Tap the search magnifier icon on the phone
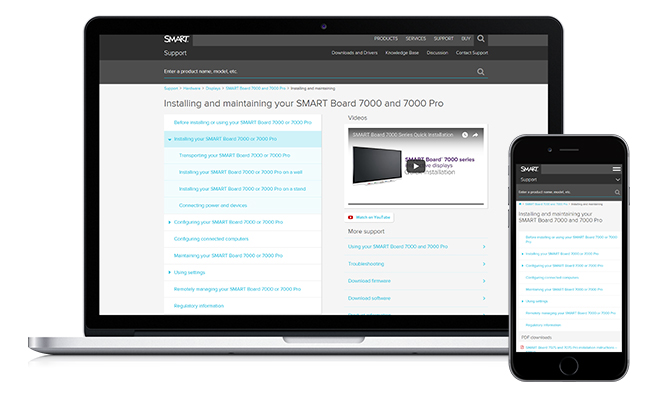 click(617, 192)
